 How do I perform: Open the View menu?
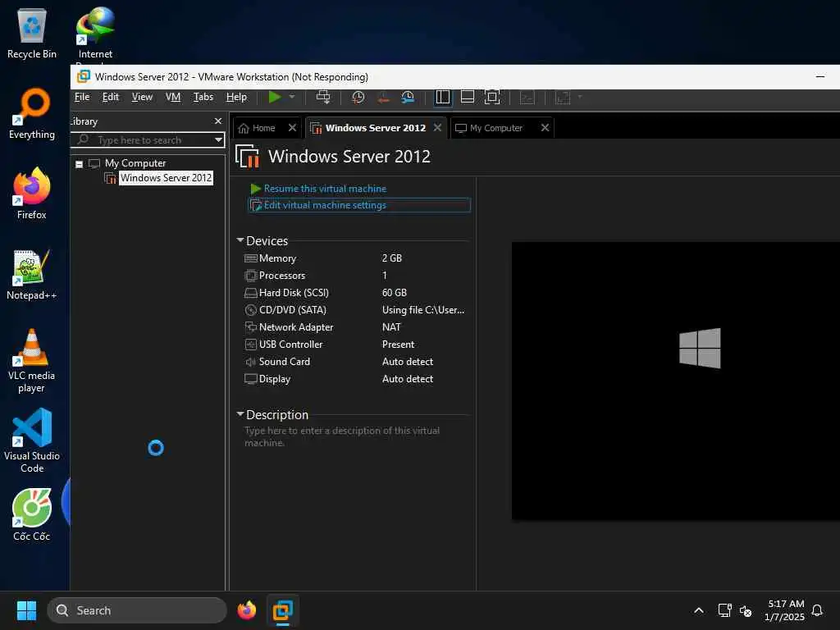point(142,97)
